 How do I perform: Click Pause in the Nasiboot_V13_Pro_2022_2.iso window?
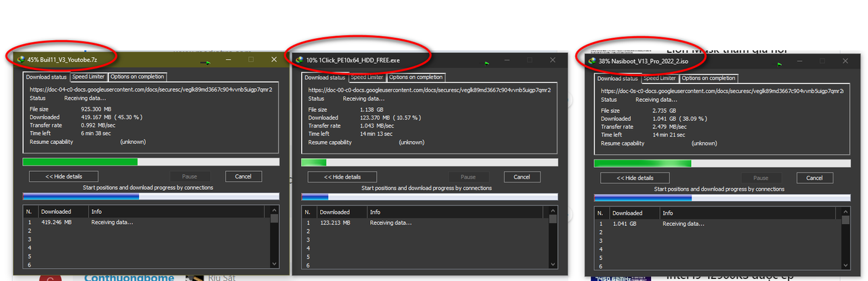760,178
